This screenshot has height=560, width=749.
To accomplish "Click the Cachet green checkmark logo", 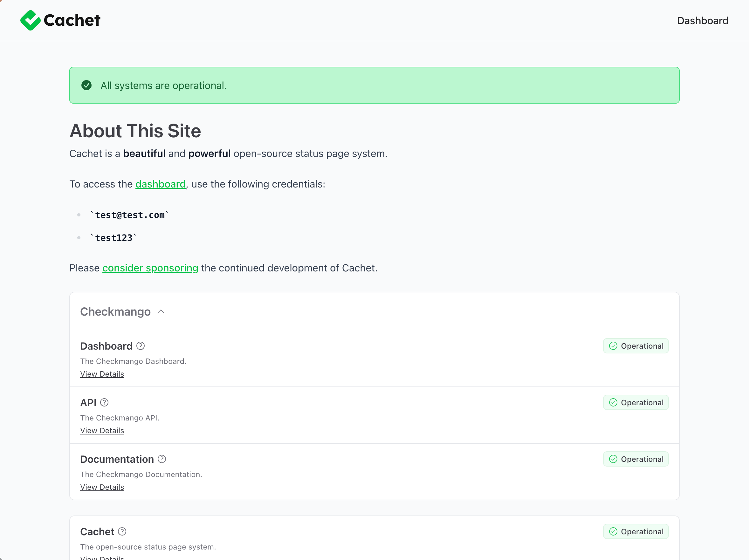I will (30, 20).
